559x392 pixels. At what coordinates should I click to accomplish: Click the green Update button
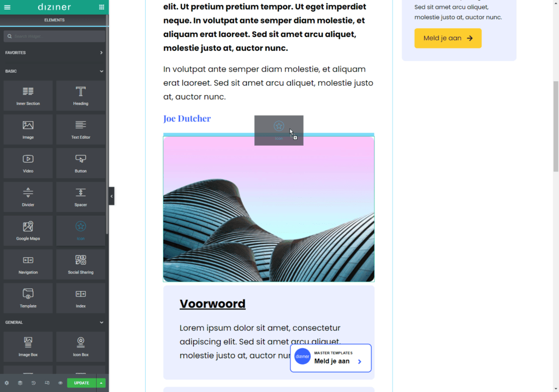point(81,383)
